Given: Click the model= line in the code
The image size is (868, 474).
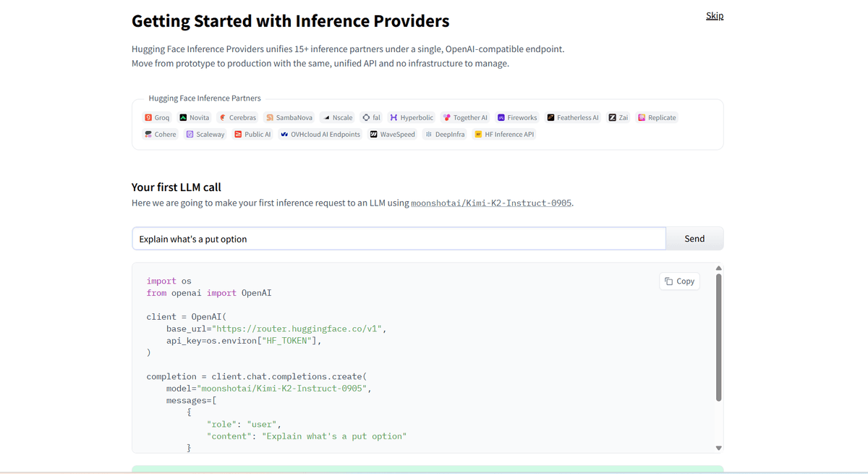Looking at the screenshot, I should [x=268, y=388].
